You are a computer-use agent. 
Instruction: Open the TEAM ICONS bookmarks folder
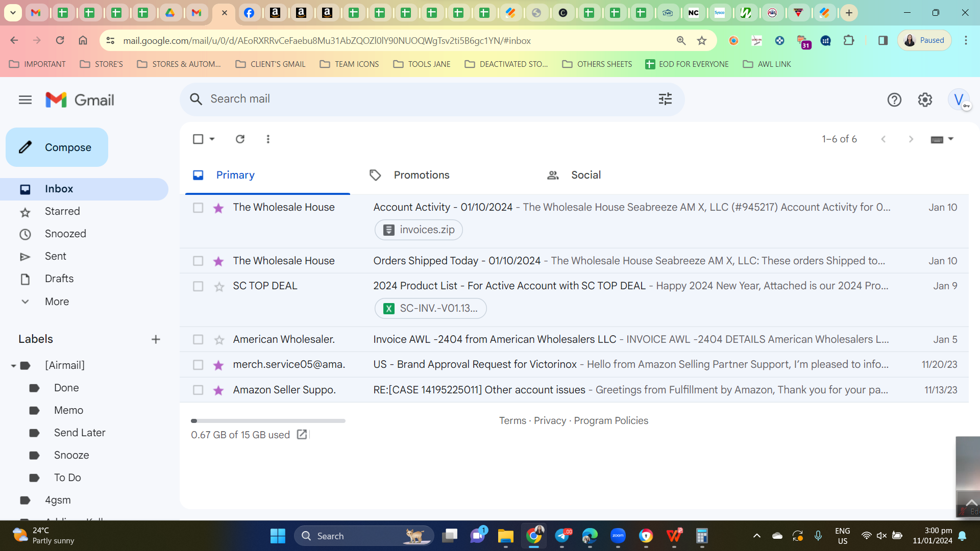point(349,64)
